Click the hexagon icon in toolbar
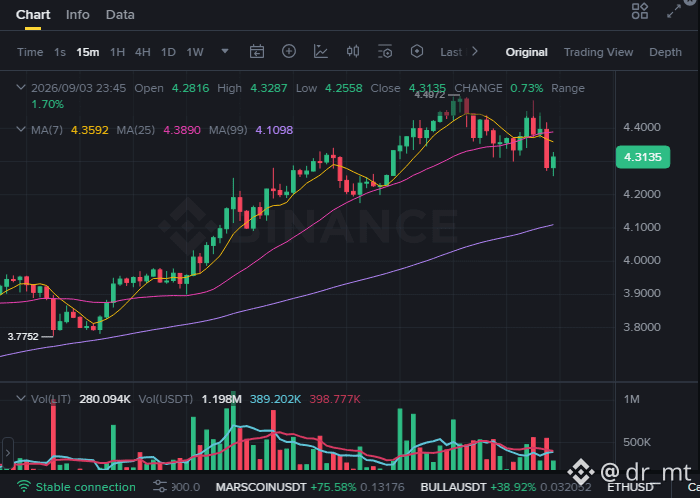 (x=417, y=52)
